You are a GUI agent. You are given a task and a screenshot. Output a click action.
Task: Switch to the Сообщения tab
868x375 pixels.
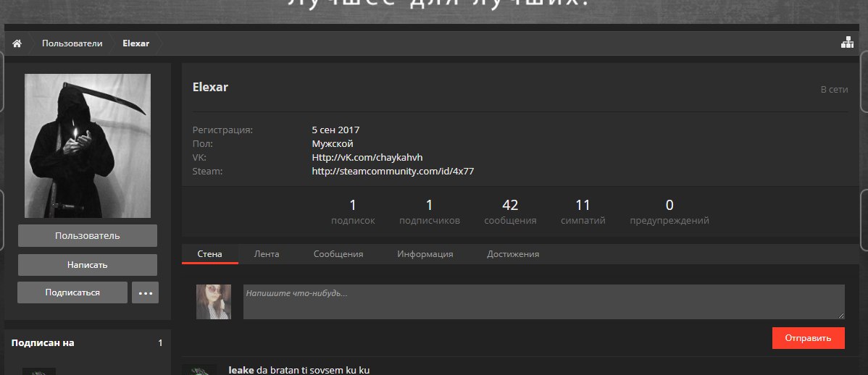click(338, 254)
